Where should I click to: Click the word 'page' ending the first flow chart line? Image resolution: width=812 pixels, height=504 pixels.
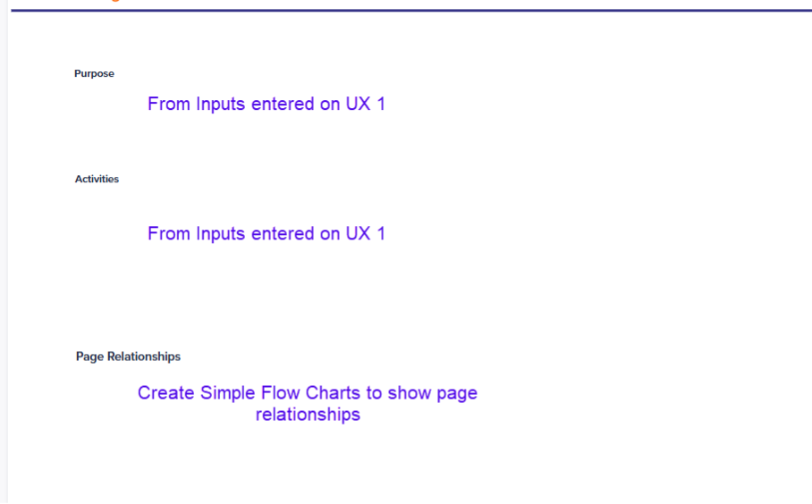tap(457, 394)
